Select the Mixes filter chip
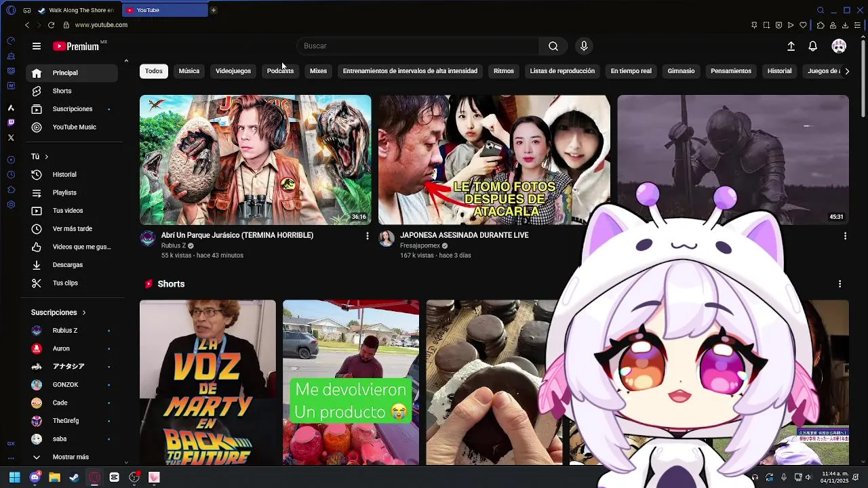The height and width of the screenshot is (488, 868). tap(318, 71)
